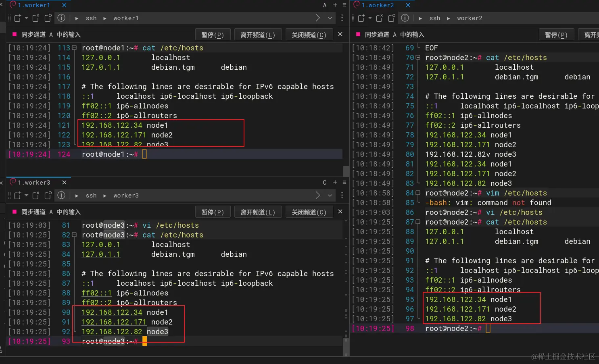599x364 pixels.
Task: Collapse the output fold at worker3 line 82
Action: pyautogui.click(x=74, y=235)
